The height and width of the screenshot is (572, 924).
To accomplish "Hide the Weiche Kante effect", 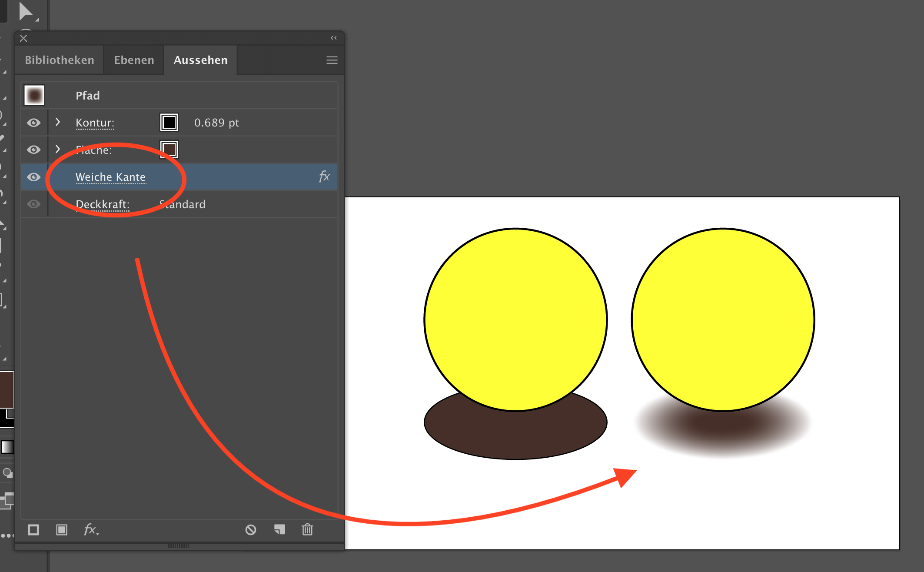I will [34, 177].
